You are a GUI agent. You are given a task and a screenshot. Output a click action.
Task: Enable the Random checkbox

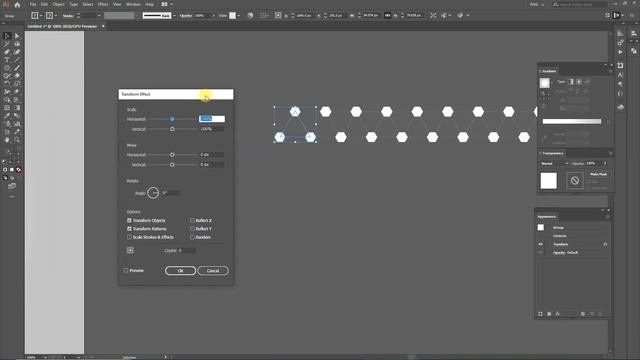click(192, 237)
